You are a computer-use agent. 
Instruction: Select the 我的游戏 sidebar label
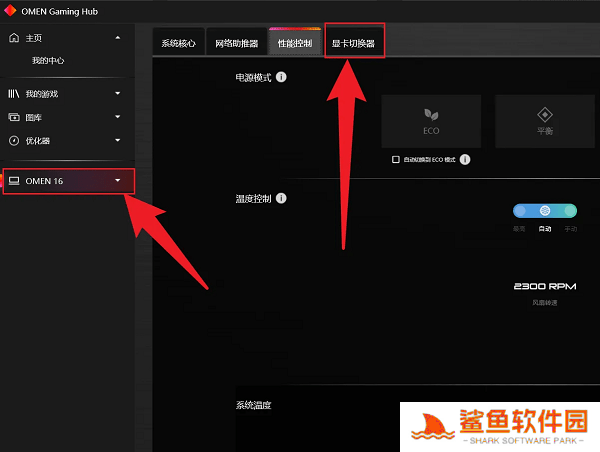pos(42,94)
